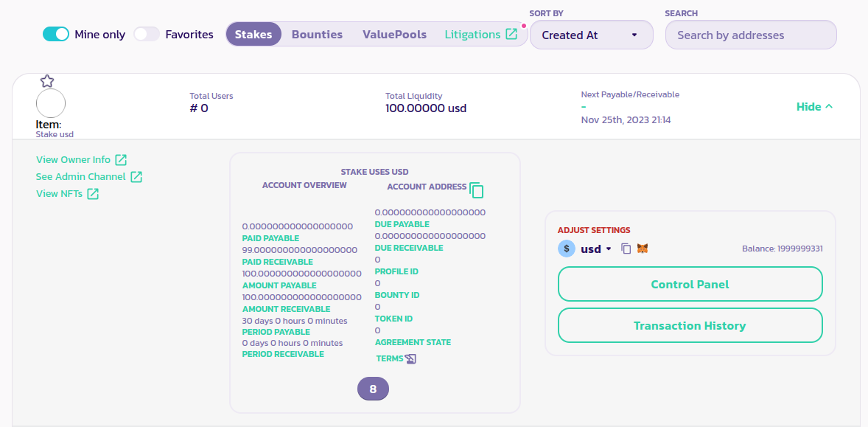The width and height of the screenshot is (868, 427).
Task: Open the Terms external link icon
Action: [x=411, y=359]
